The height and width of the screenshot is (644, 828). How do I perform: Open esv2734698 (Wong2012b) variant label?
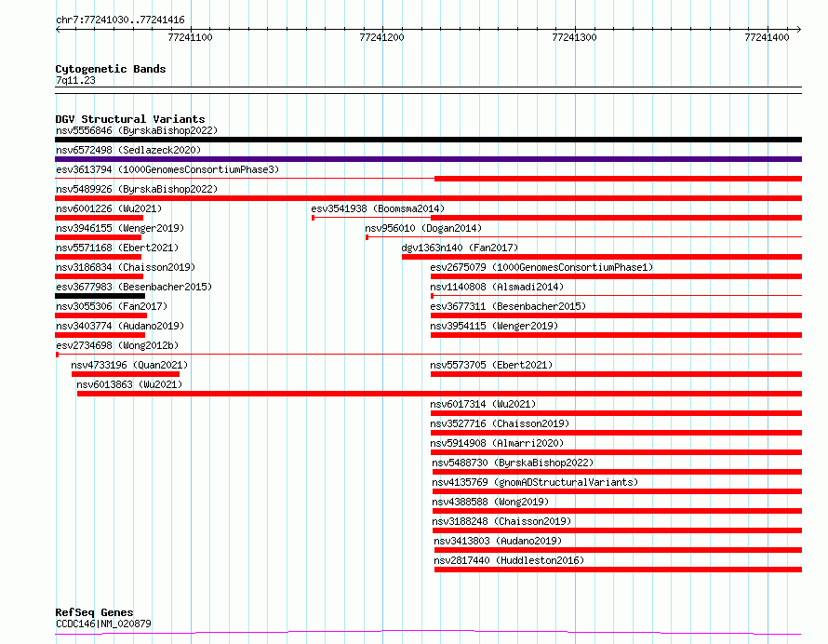(x=117, y=345)
